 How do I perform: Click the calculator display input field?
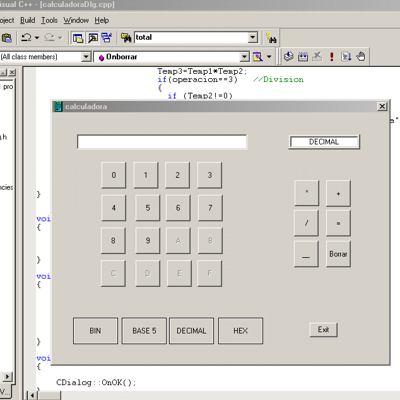pyautogui.click(x=162, y=142)
